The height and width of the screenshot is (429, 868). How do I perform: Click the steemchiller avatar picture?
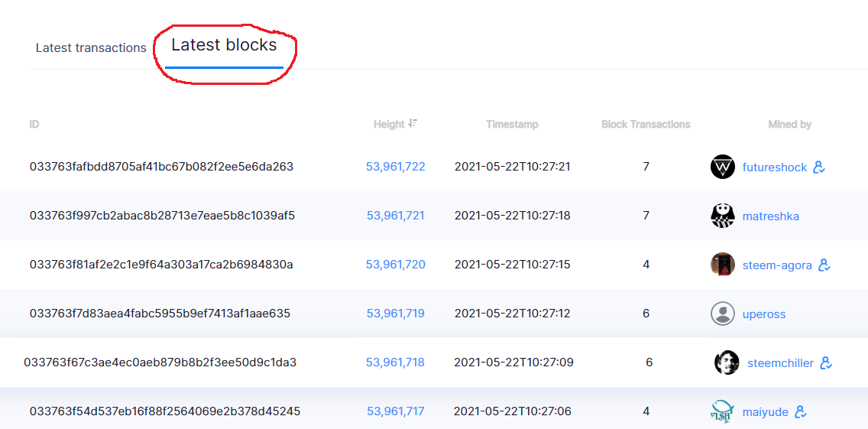pos(727,362)
